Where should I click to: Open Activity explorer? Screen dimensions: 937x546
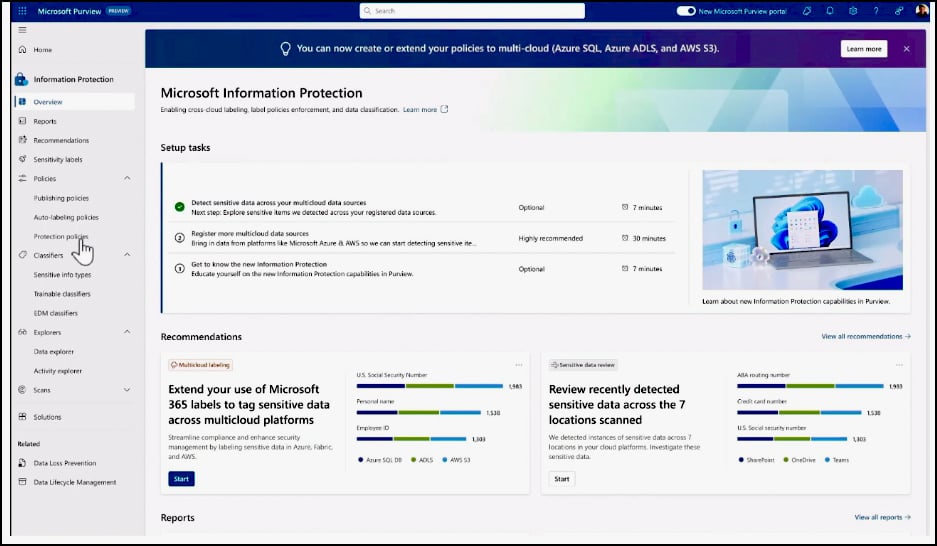click(x=57, y=371)
